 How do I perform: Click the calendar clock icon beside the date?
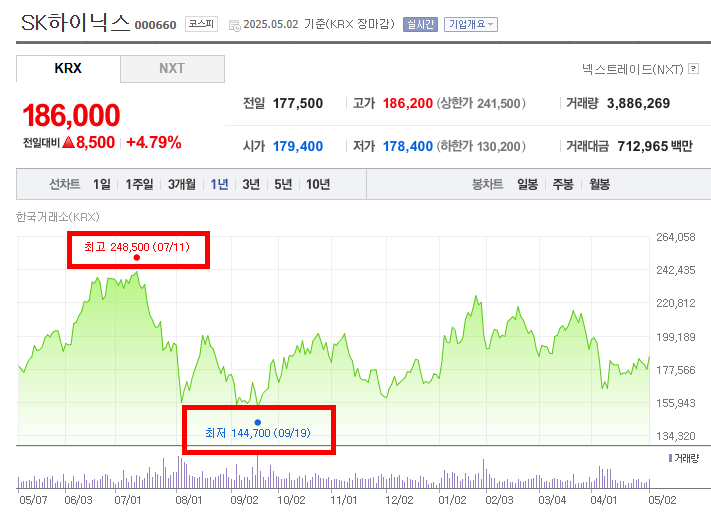point(235,25)
